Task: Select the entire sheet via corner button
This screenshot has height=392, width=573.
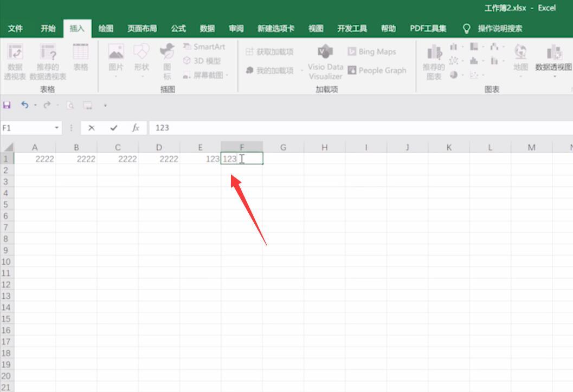Action: [8, 147]
